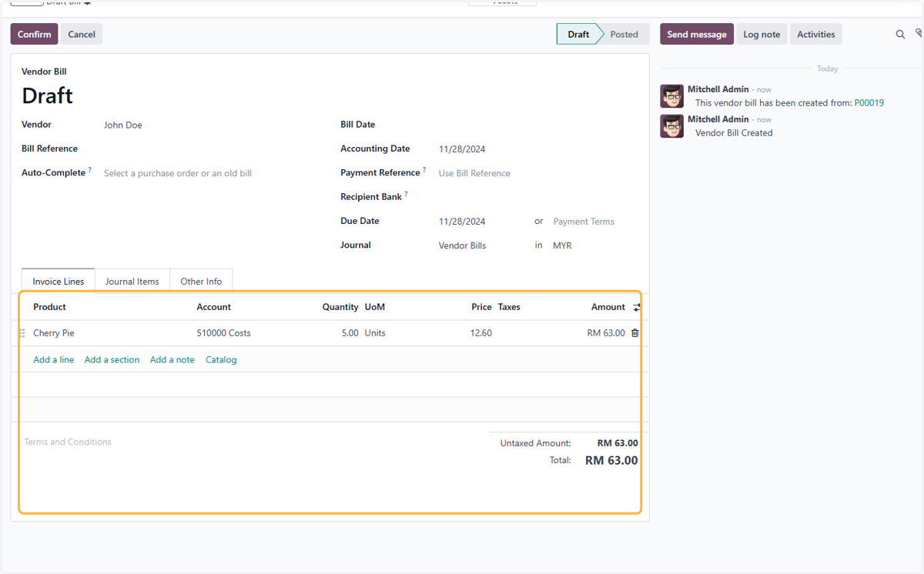This screenshot has height=574, width=924.
Task: Click Add a note link
Action: click(x=172, y=359)
